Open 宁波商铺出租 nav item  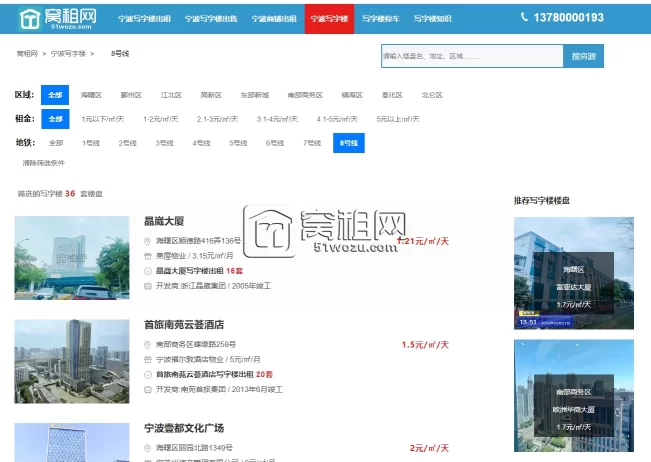(x=274, y=19)
